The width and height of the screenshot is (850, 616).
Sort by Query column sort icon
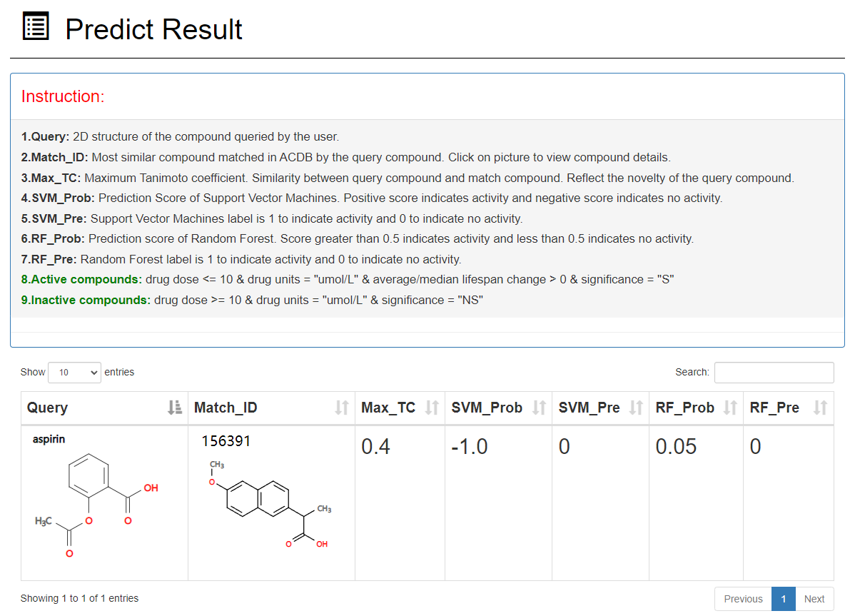coord(175,408)
